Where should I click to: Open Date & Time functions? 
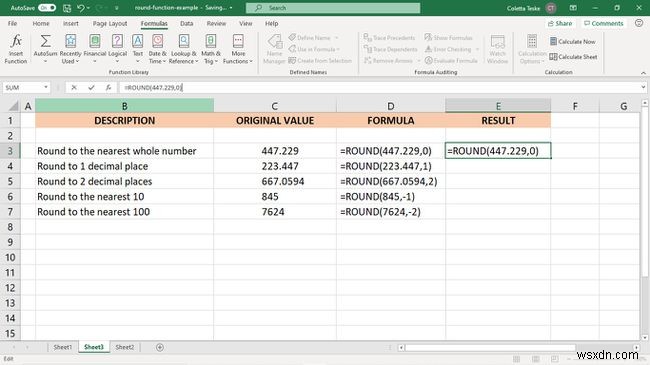[x=157, y=49]
